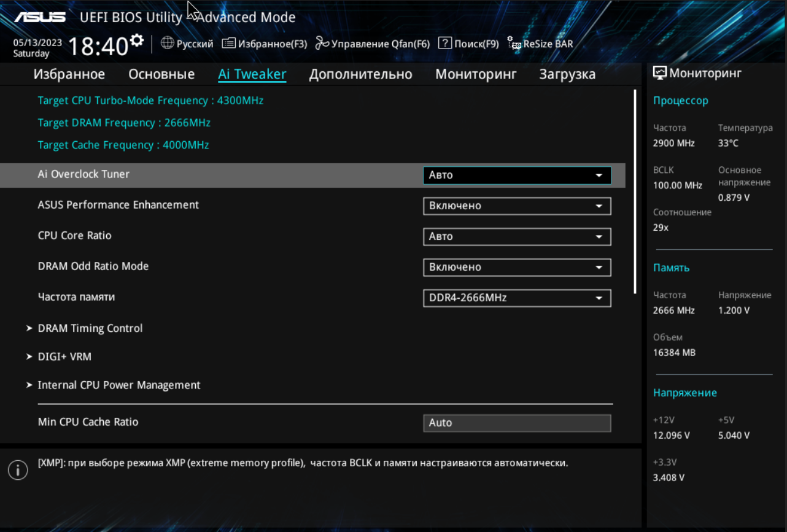
Task: Select the Ai Tweaker tab
Action: coord(252,74)
